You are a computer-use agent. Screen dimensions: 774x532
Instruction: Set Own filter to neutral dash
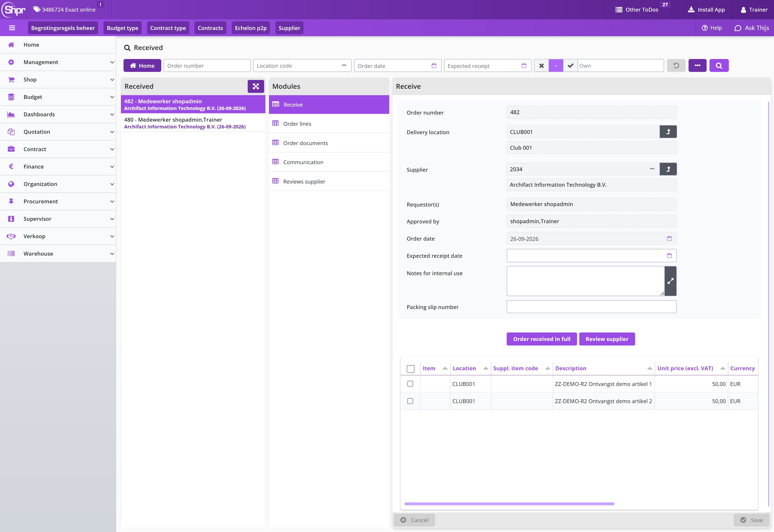pyautogui.click(x=556, y=66)
